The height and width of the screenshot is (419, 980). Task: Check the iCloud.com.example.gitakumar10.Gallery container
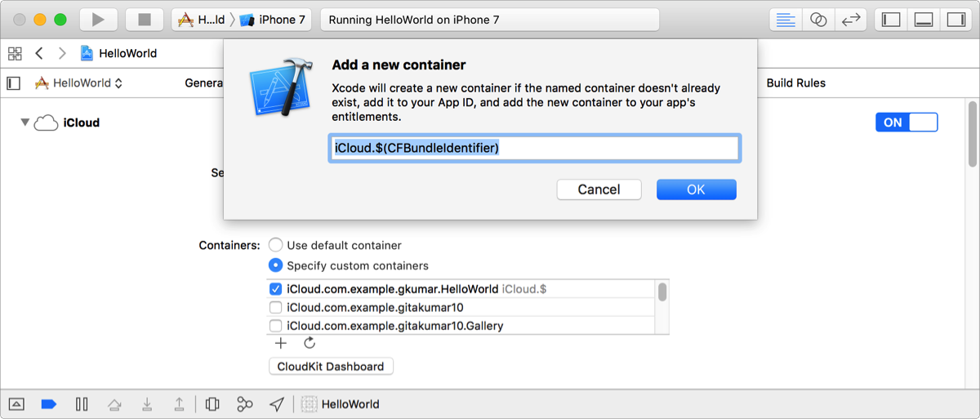tap(276, 326)
